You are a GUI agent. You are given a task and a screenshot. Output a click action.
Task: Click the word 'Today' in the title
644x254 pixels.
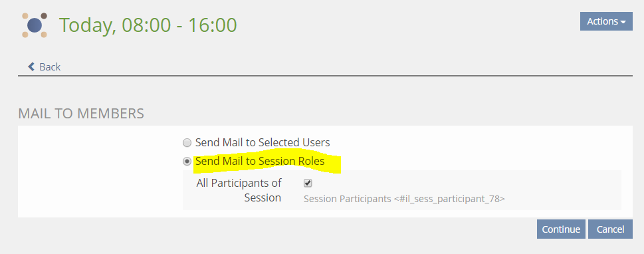(x=86, y=27)
